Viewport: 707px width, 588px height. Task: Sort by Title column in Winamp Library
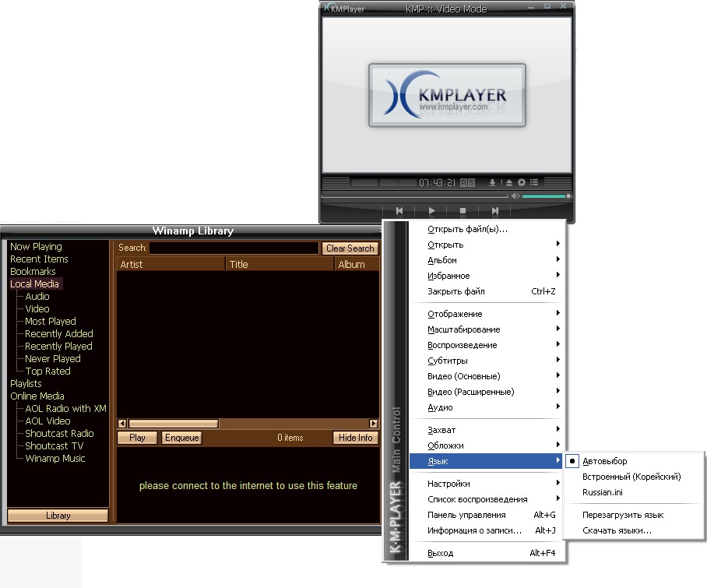coord(280,264)
